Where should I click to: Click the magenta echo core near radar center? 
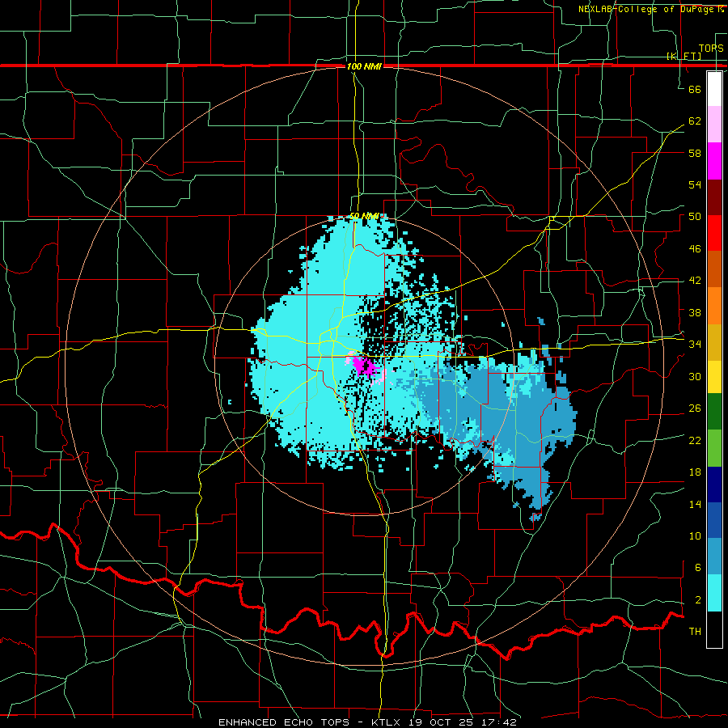[x=365, y=366]
